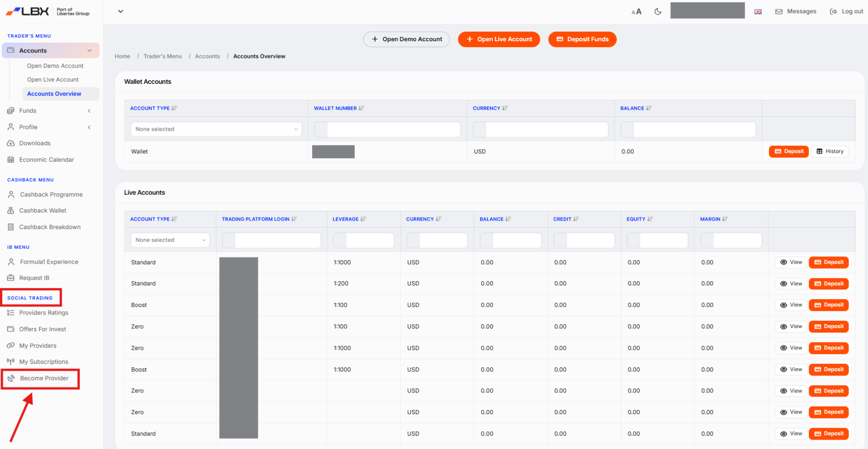View the Standard 1:1000 account
This screenshot has width=868, height=449.
coord(791,262)
